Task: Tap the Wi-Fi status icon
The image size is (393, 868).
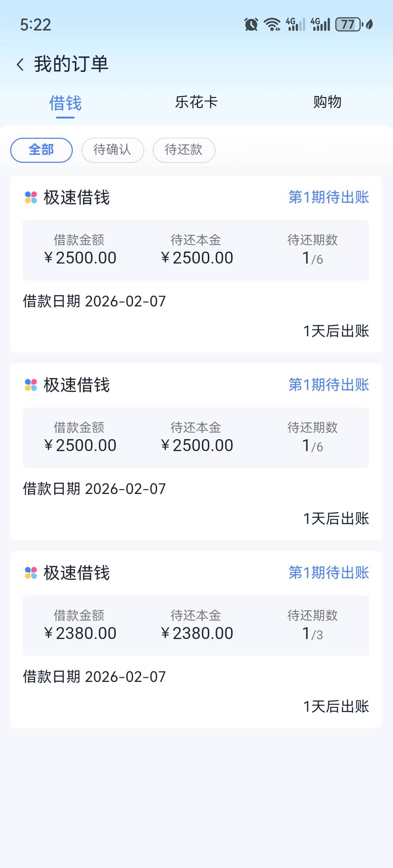Action: click(272, 25)
